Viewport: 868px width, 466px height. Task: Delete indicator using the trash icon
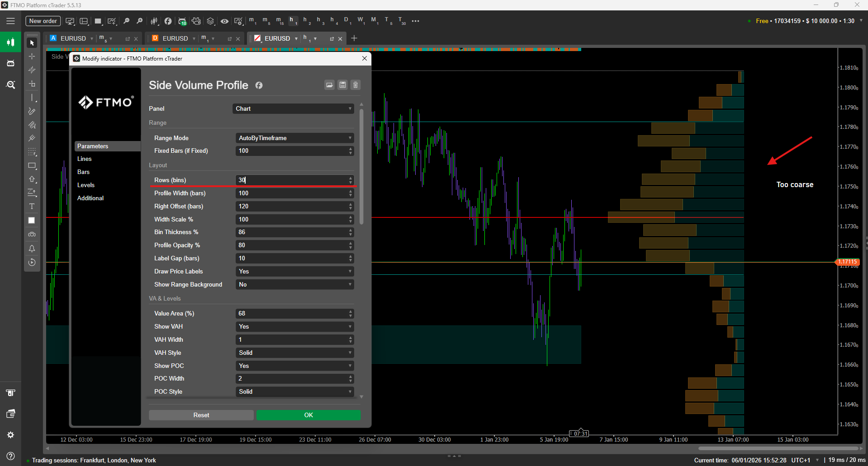[356, 85]
